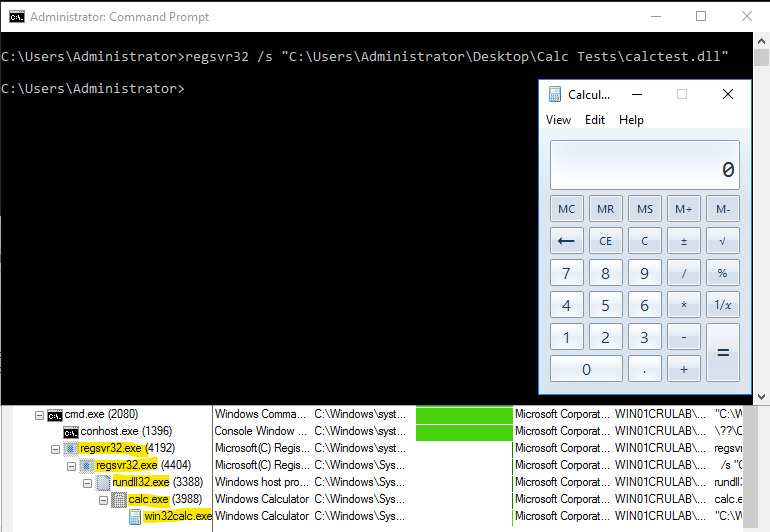Click the cmd.exe process icon
Viewport: 770px width, 532px height.
point(54,415)
